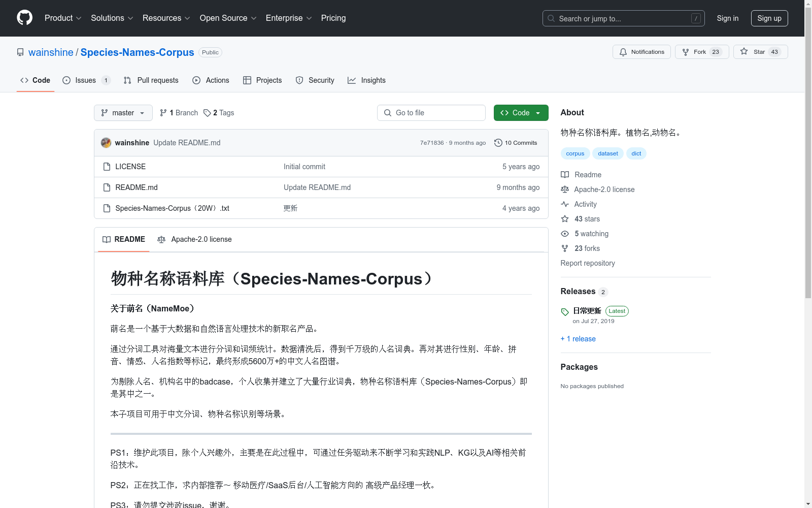Click the repository book icon beside wainshine
Viewport: 812px width, 508px height.
[x=20, y=52]
